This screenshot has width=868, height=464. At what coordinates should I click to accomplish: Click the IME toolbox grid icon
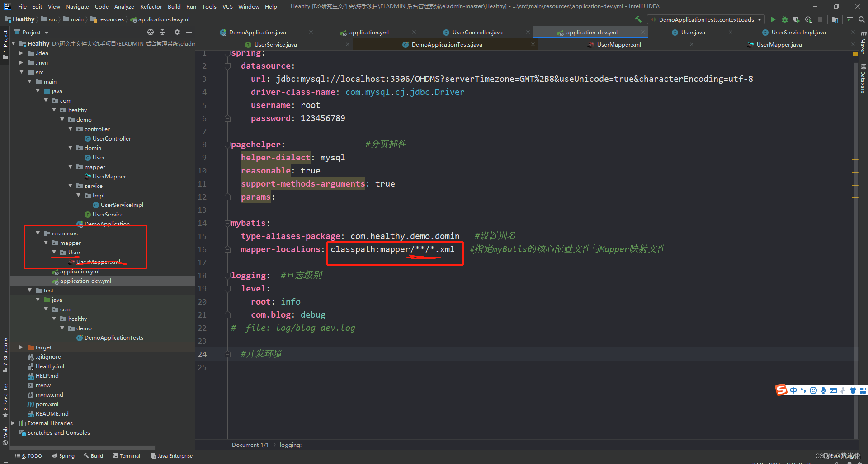coord(863,390)
